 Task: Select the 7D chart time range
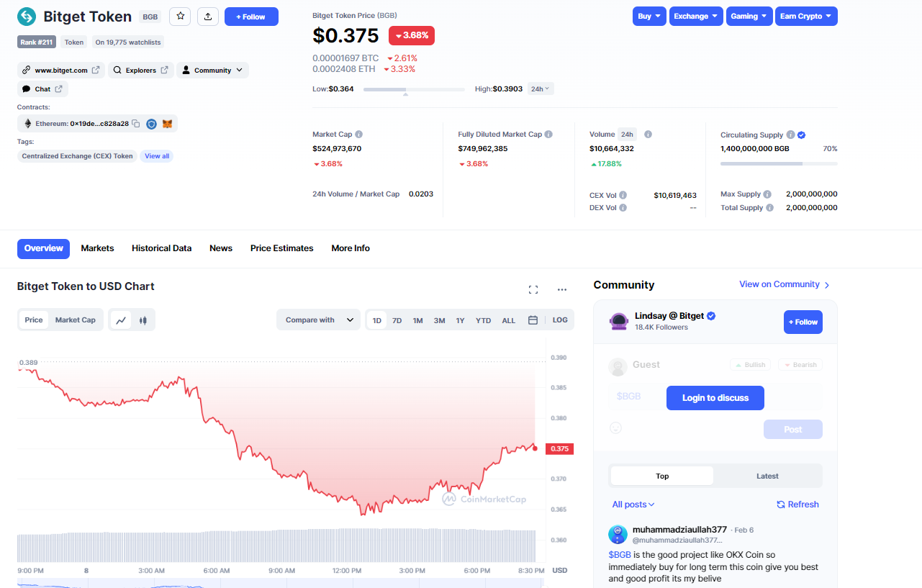397,320
